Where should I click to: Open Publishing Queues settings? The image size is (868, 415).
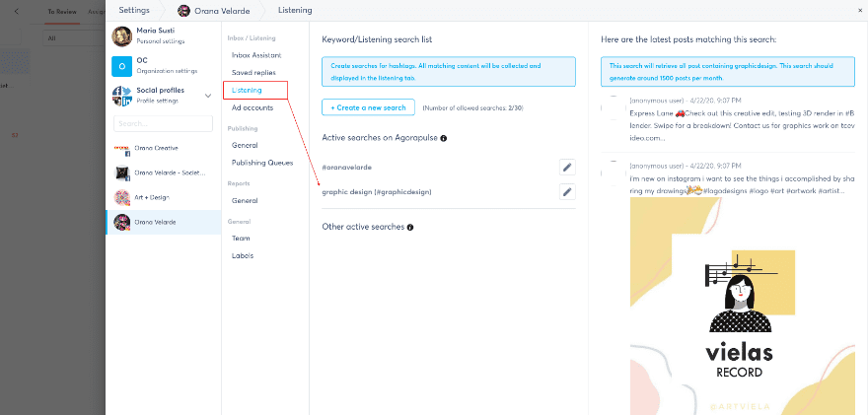tap(262, 163)
